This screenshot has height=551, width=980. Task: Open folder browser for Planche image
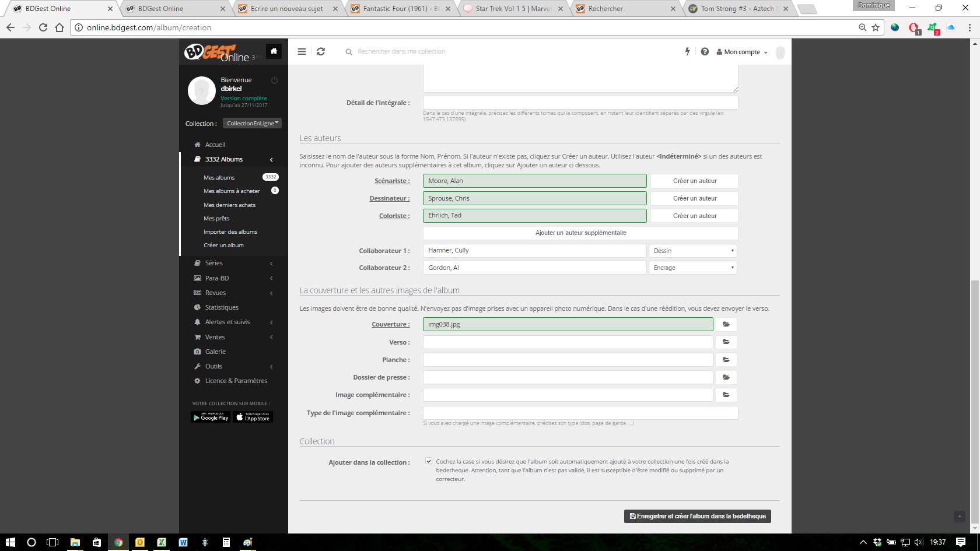coord(726,360)
